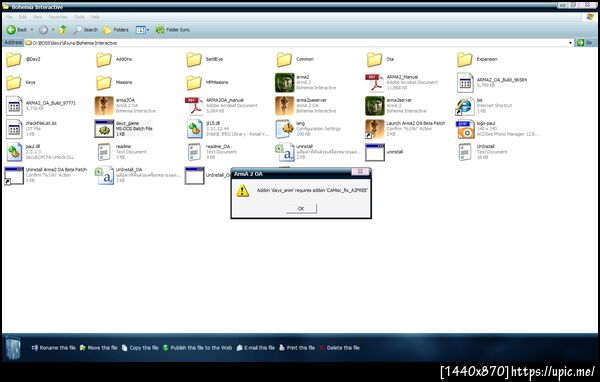Click the Views toolbar icon
Image resolution: width=600 pixels, height=382 pixels.
pyautogui.click(x=141, y=29)
